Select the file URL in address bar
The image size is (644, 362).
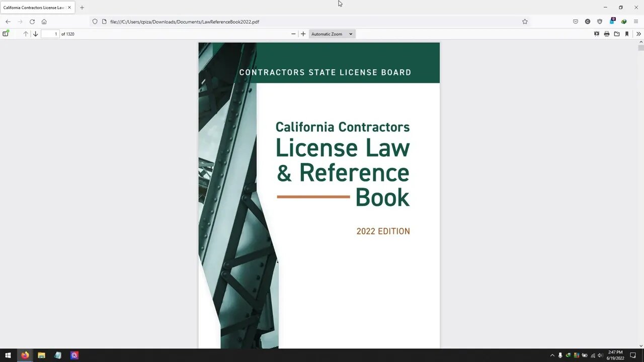pos(185,22)
